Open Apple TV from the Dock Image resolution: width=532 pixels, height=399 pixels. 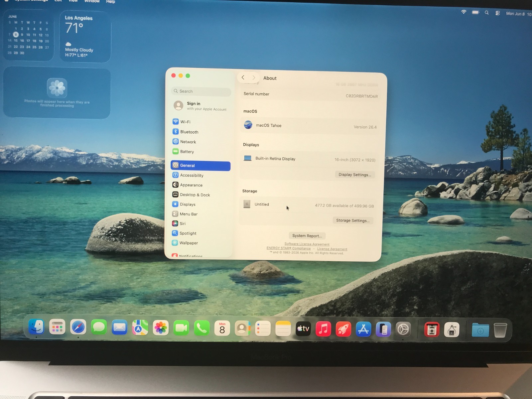tap(303, 329)
